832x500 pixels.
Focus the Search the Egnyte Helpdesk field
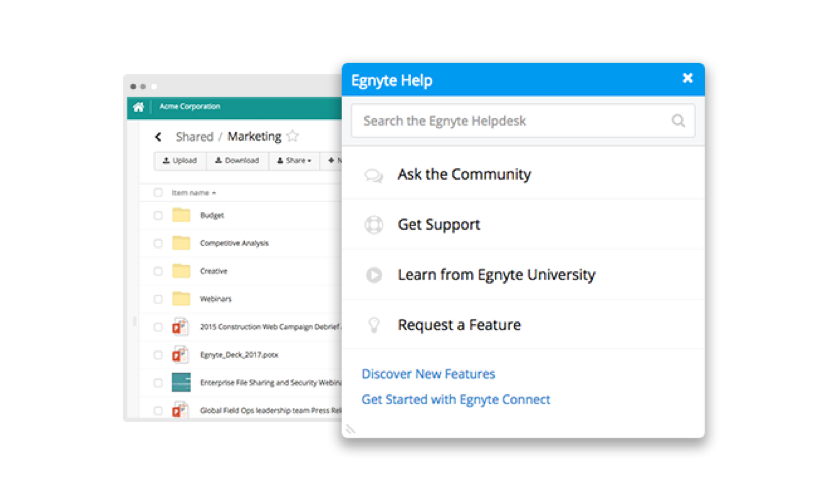click(x=523, y=121)
